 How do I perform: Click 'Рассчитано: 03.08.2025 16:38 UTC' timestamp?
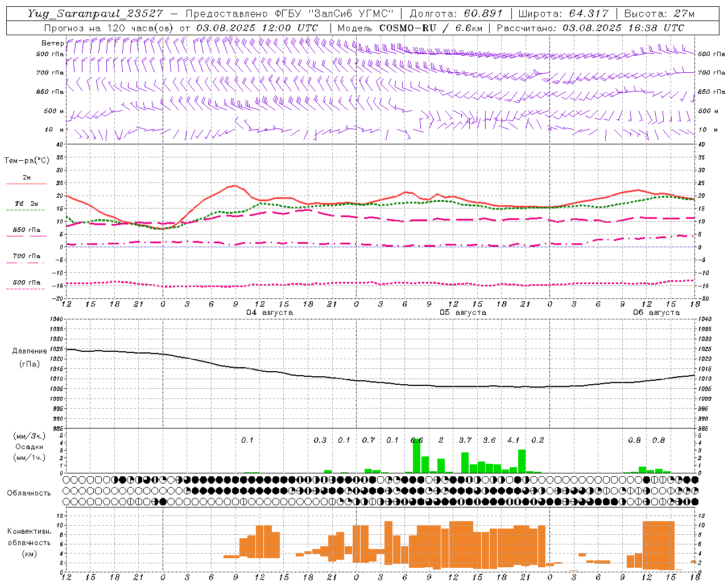(590, 28)
